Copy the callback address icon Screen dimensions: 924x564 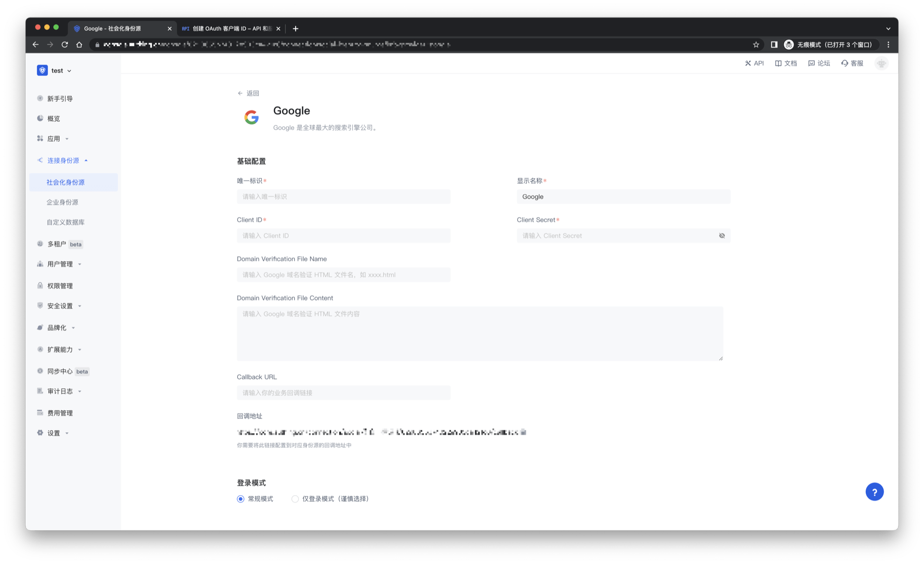point(524,432)
